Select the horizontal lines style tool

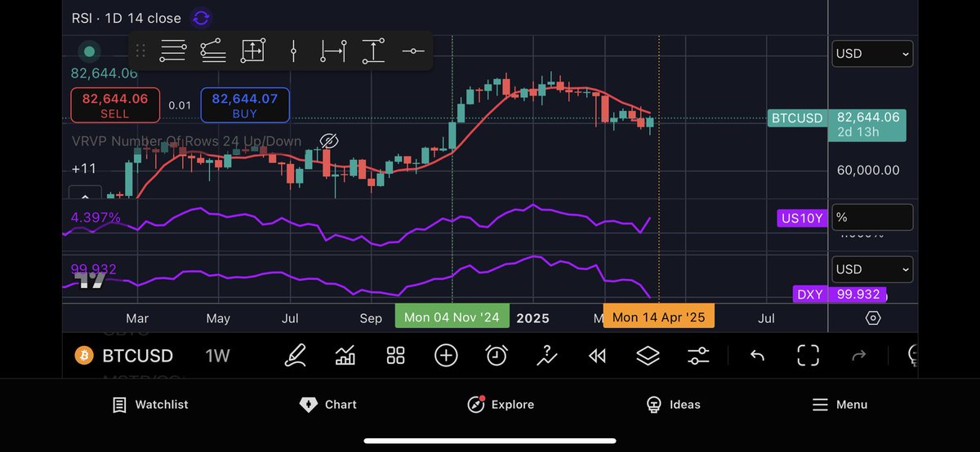click(x=173, y=51)
